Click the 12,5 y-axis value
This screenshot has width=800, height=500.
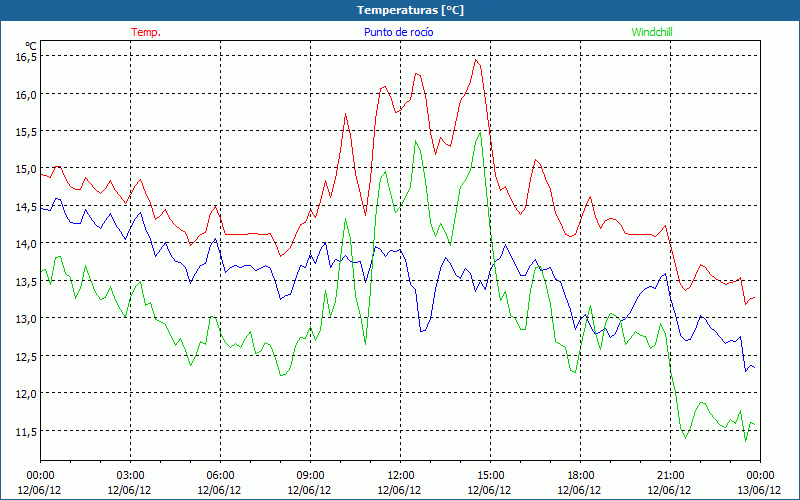pos(27,356)
